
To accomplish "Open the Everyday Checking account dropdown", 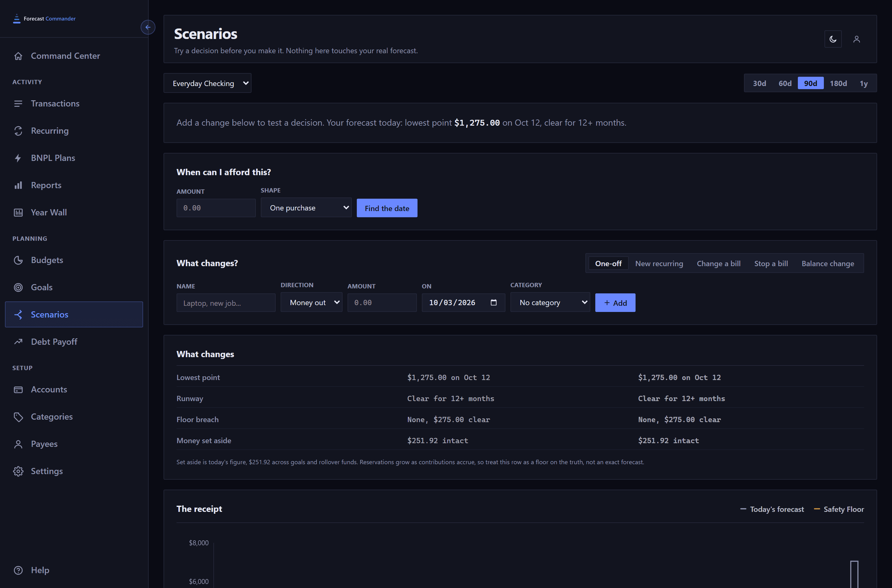I will coord(207,83).
